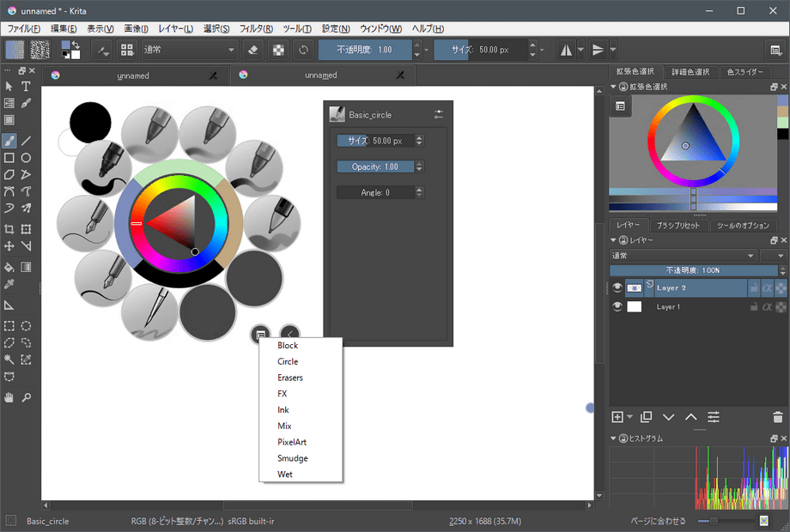790x532 pixels.
Task: Select the Polygon tool
Action: pyautogui.click(x=9, y=175)
